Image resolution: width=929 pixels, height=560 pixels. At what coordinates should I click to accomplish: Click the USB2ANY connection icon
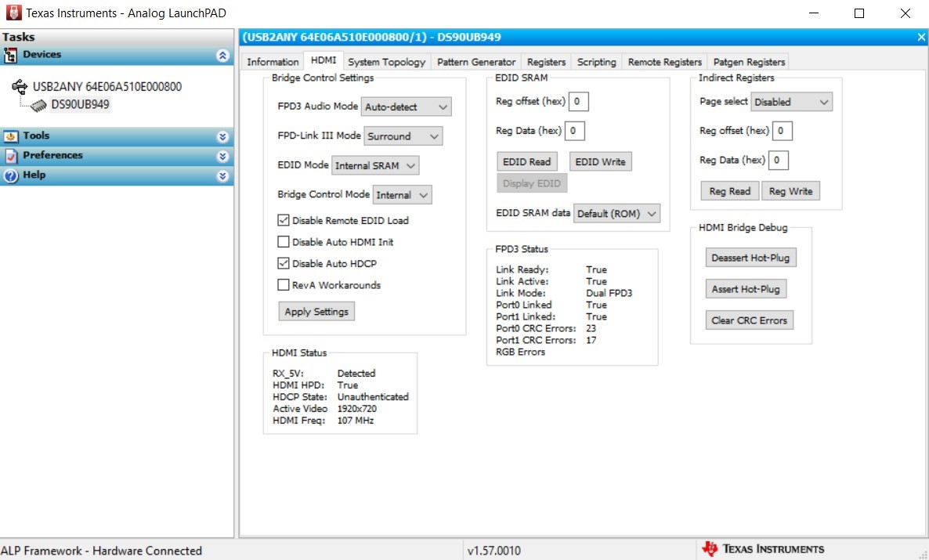20,87
